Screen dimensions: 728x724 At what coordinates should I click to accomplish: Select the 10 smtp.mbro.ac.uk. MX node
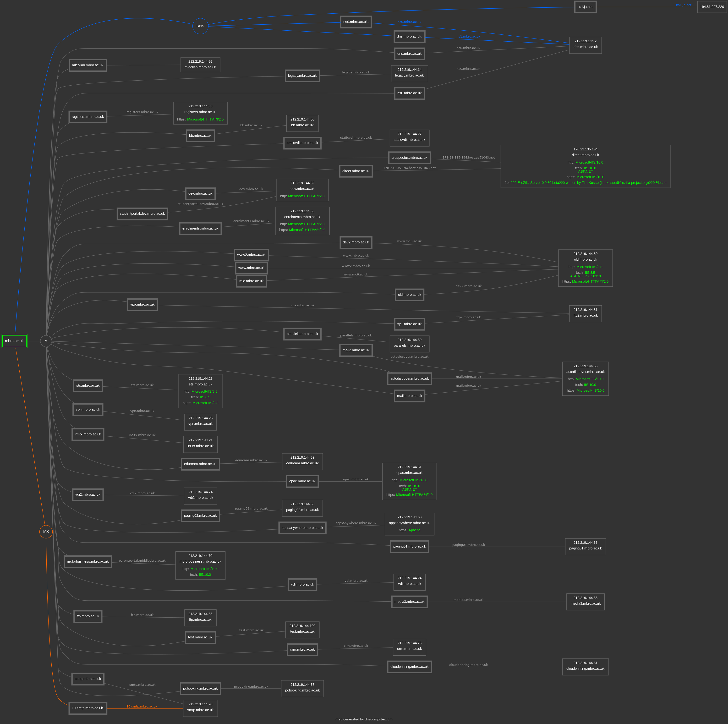click(88, 708)
